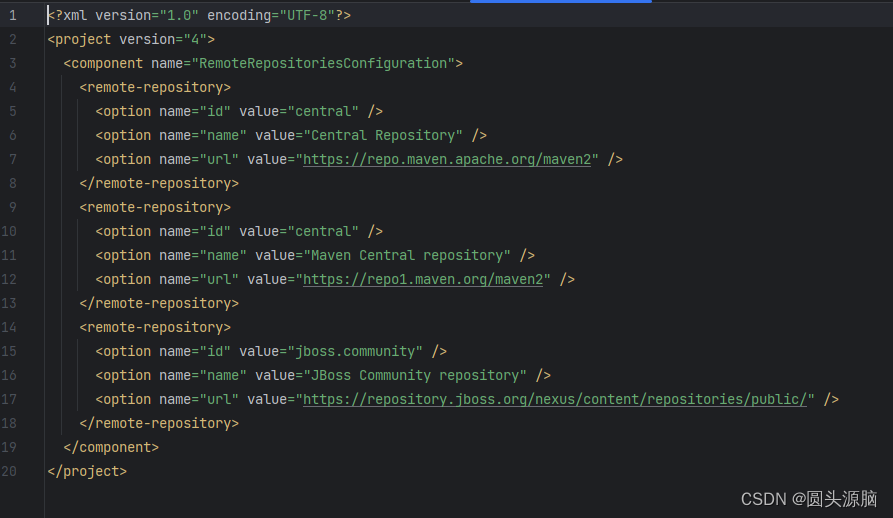The width and height of the screenshot is (893, 518).
Task: Open the repo1.maven.org/maven2 URL link
Action: click(423, 279)
